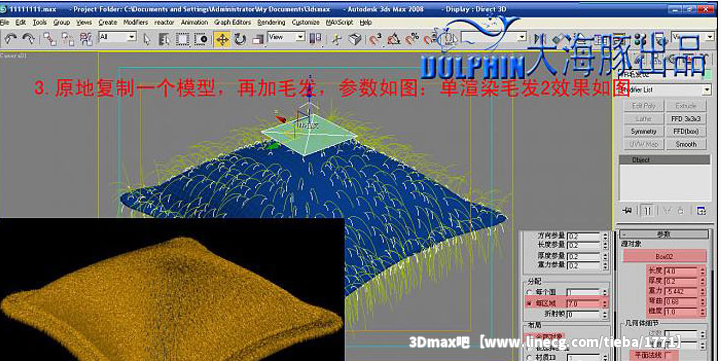721x361 pixels.
Task: Click the spinner arrows beside 厚度 0.2
Action: [x=703, y=281]
